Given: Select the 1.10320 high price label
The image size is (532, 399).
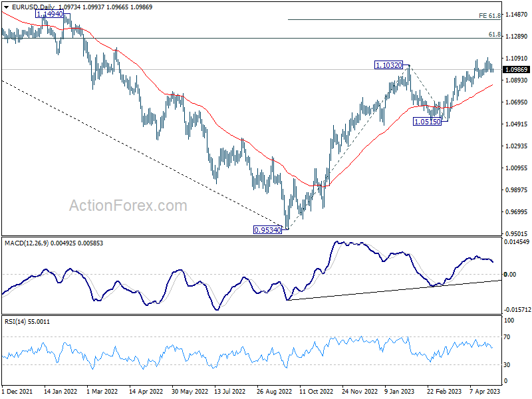Looking at the screenshot, I should point(388,65).
